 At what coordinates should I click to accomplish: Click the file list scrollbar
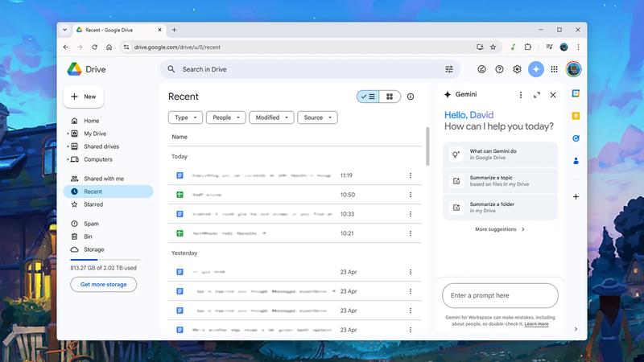tap(427, 146)
